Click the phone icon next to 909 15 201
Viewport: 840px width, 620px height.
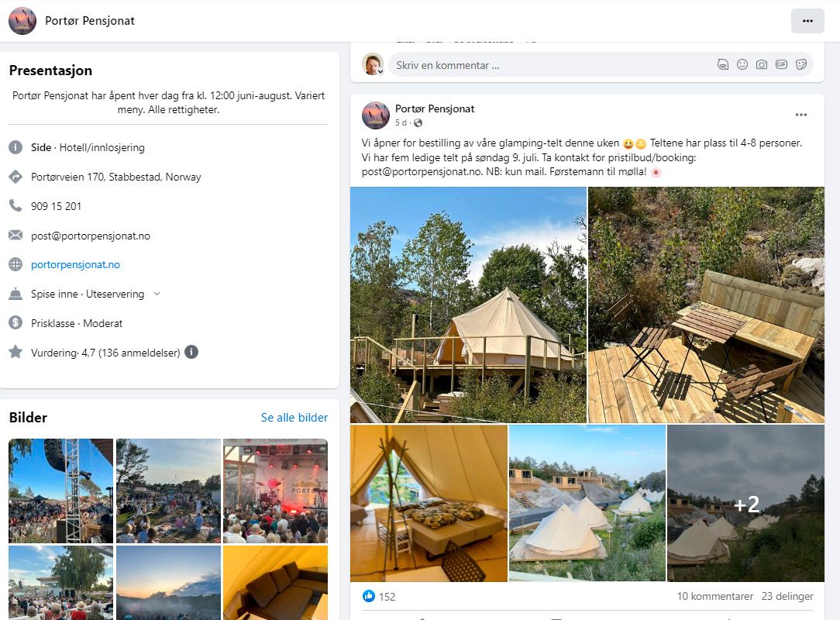click(x=15, y=206)
